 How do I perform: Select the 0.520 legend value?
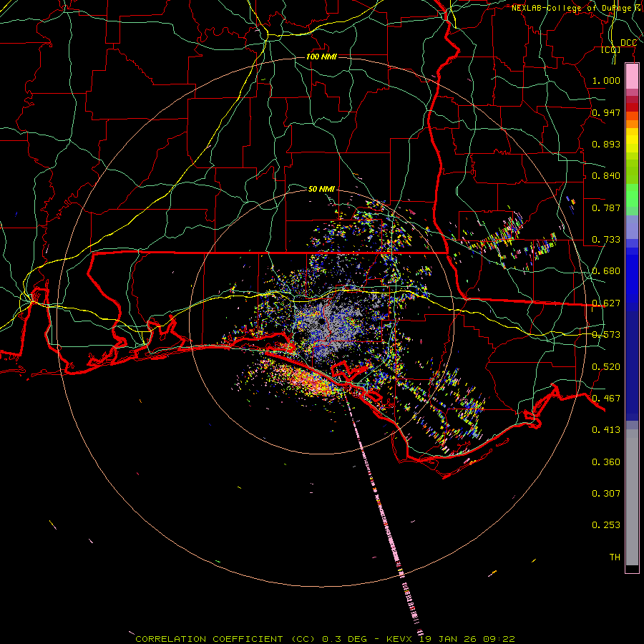click(606, 367)
